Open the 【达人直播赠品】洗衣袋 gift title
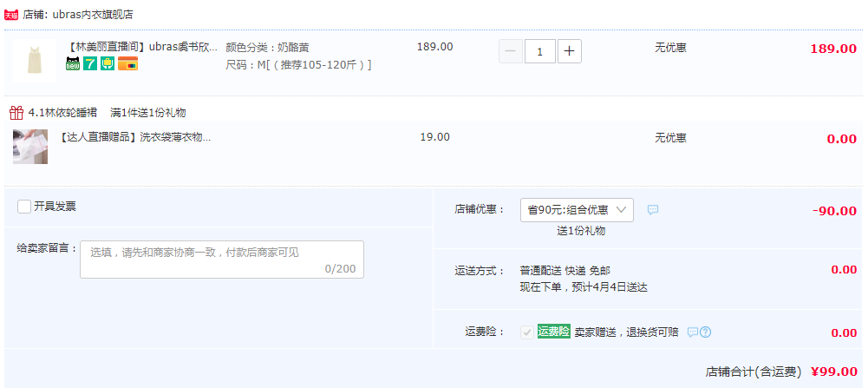 tap(134, 137)
